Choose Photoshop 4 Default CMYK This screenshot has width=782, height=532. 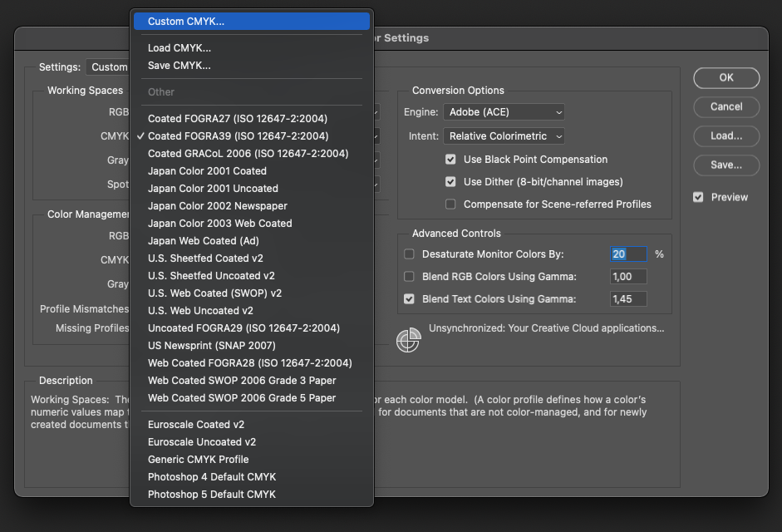coord(252,476)
